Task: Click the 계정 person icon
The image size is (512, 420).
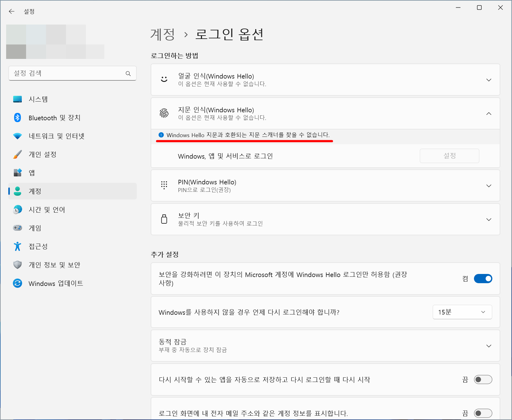Action: [17, 191]
